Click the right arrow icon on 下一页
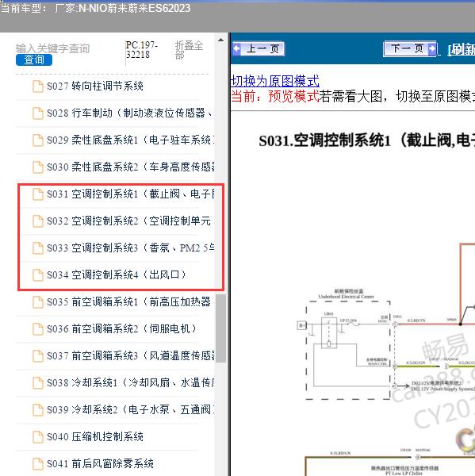The image size is (475, 476). pyautogui.click(x=432, y=48)
